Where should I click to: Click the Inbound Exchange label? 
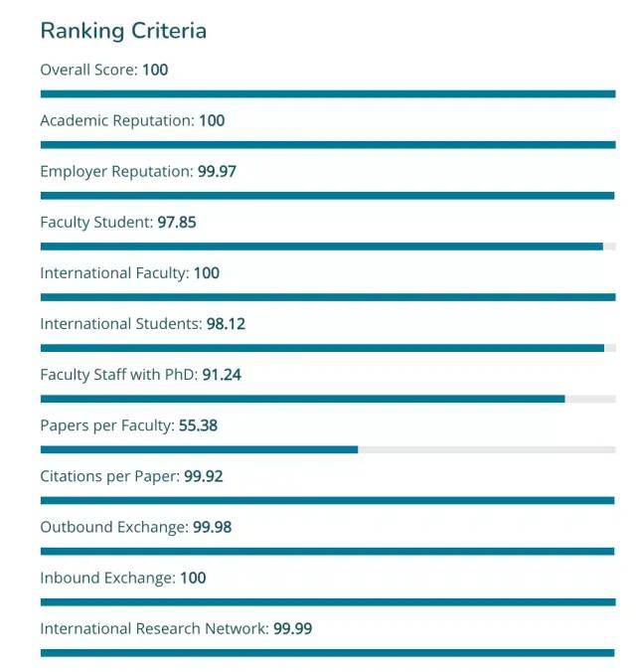coord(123,578)
